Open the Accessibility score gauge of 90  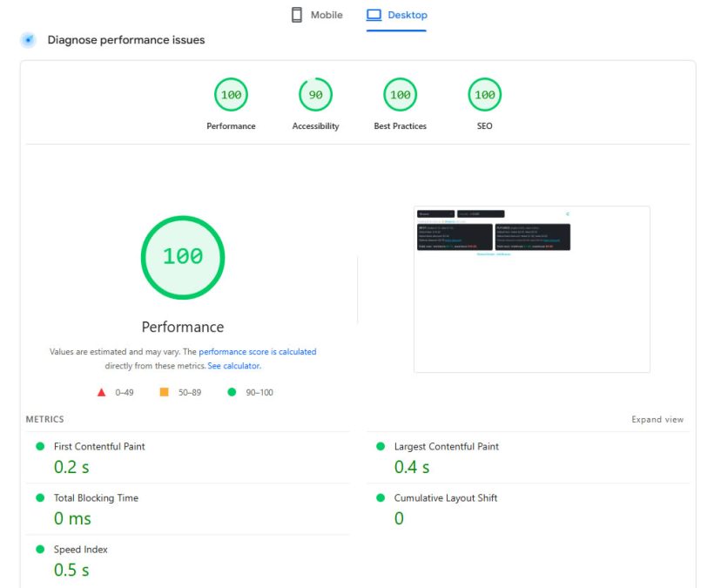tap(315, 95)
